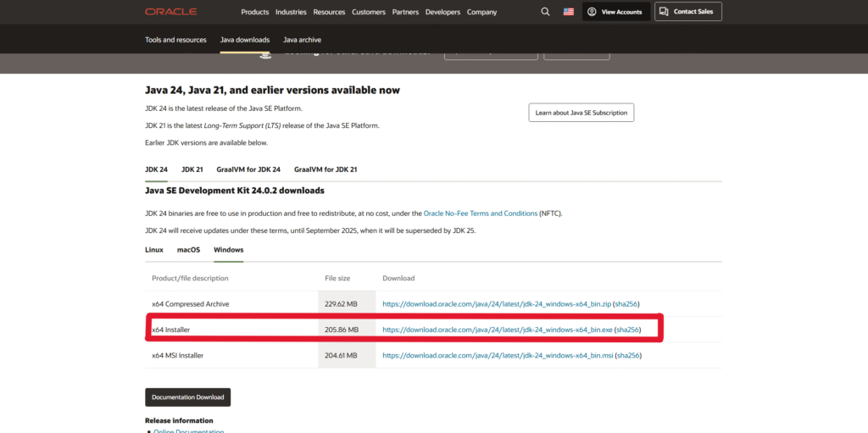Click the Documentation Download button
This screenshot has width=868, height=433.
coord(187,397)
